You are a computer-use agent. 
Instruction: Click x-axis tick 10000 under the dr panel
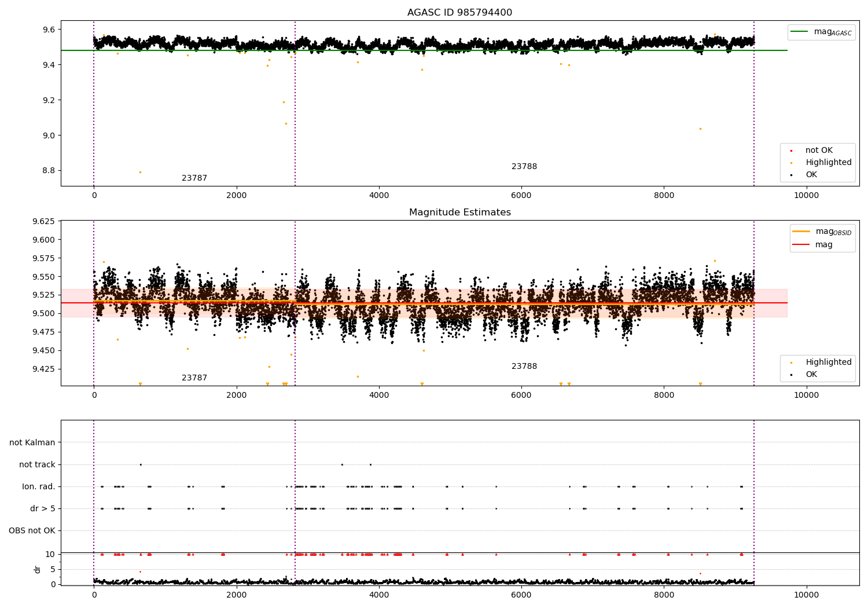[807, 595]
